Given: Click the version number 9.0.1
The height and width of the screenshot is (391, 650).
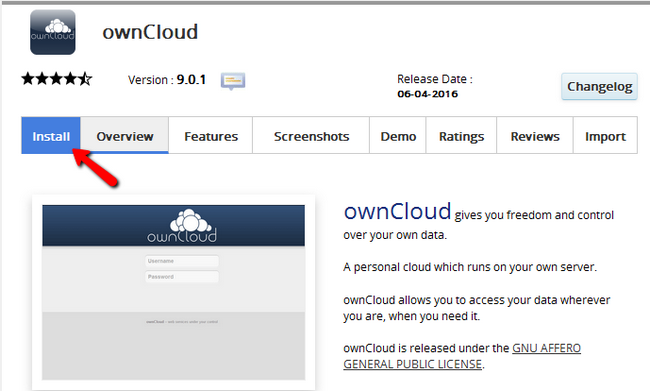Looking at the screenshot, I should click(191, 80).
